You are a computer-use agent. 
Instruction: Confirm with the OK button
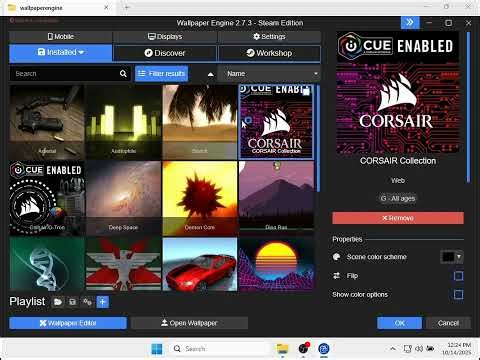(x=399, y=323)
